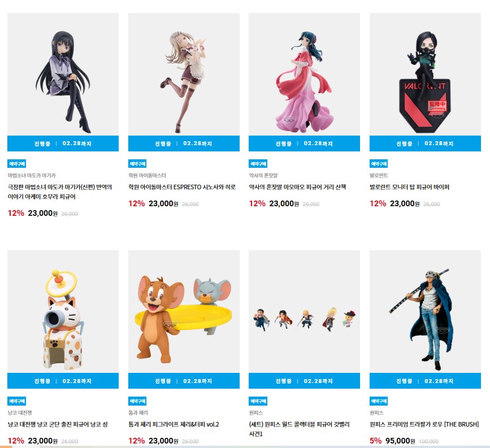Open the Shinosawa Hiro ESPRESTO figure image
The height and width of the screenshot is (448, 490).
[184, 75]
